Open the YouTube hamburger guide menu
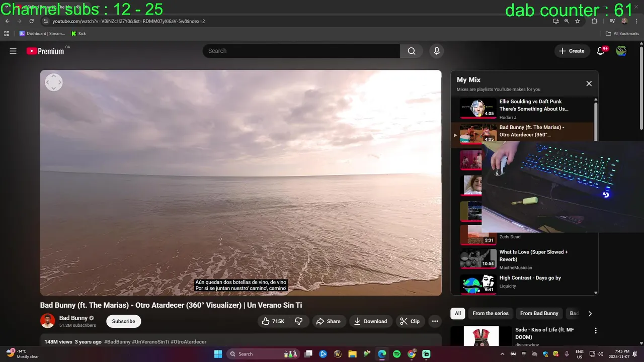 13,51
